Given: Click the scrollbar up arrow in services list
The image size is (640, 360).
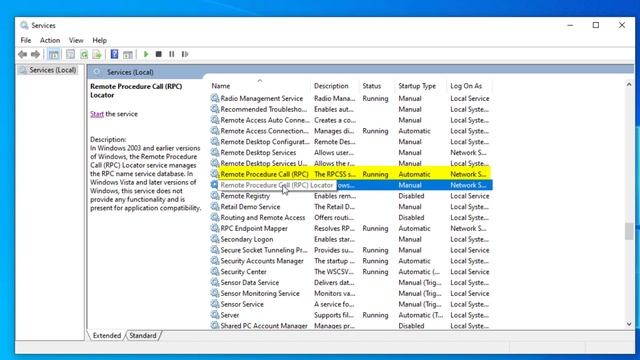Looking at the screenshot, I should (x=629, y=84).
